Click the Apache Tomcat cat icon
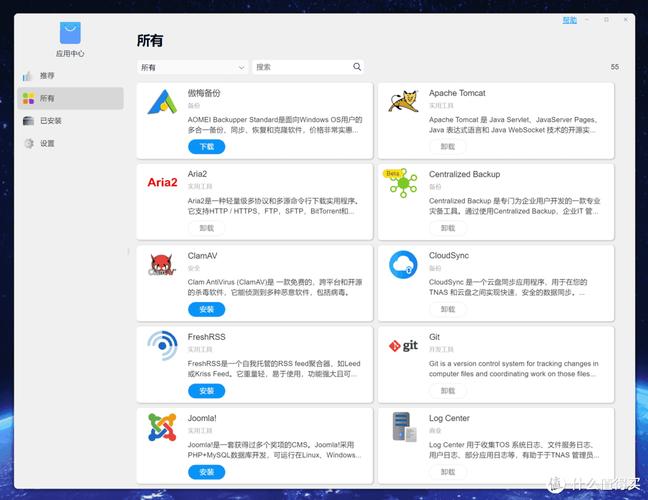The width and height of the screenshot is (648, 500). [x=403, y=101]
